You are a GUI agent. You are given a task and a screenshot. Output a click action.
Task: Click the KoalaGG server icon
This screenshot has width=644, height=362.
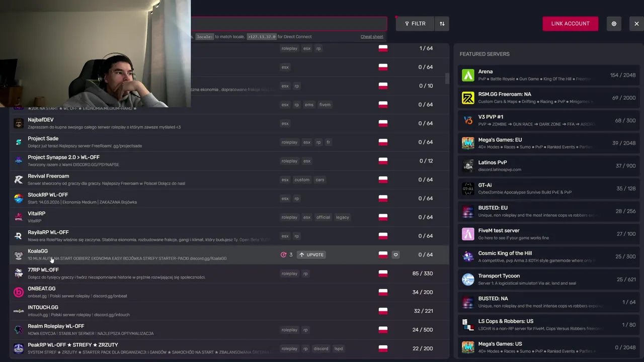click(x=19, y=255)
